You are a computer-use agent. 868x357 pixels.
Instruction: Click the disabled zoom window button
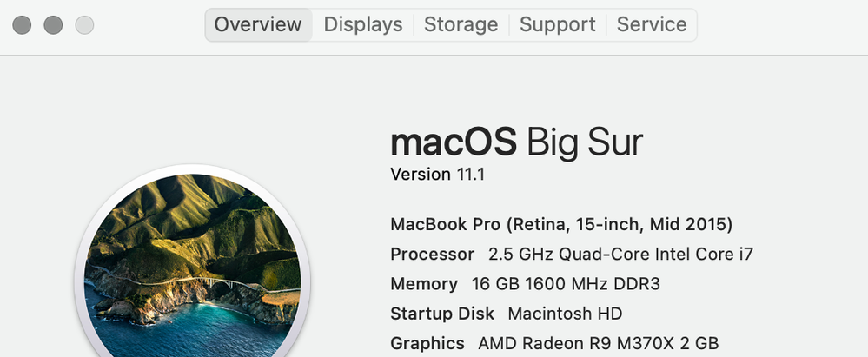click(x=84, y=25)
